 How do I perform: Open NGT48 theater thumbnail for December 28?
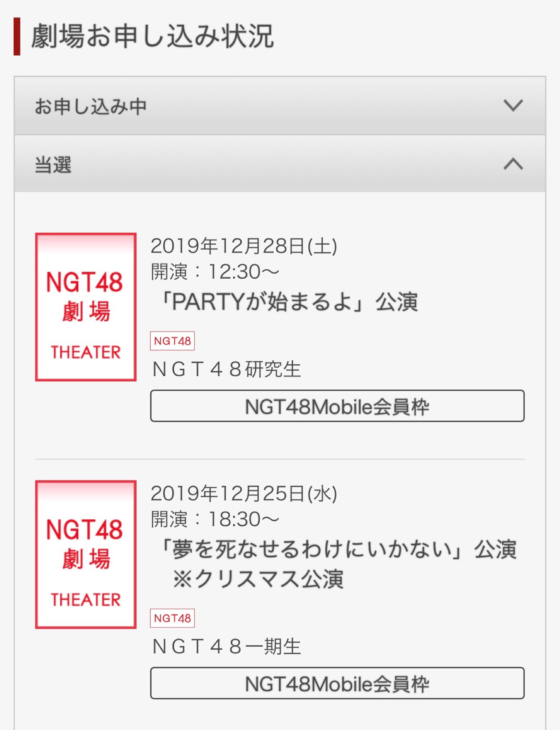coord(86,307)
